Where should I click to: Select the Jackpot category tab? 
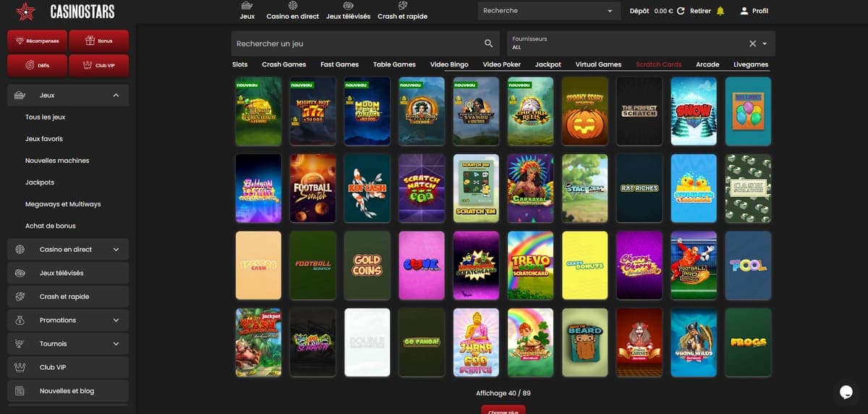[548, 64]
